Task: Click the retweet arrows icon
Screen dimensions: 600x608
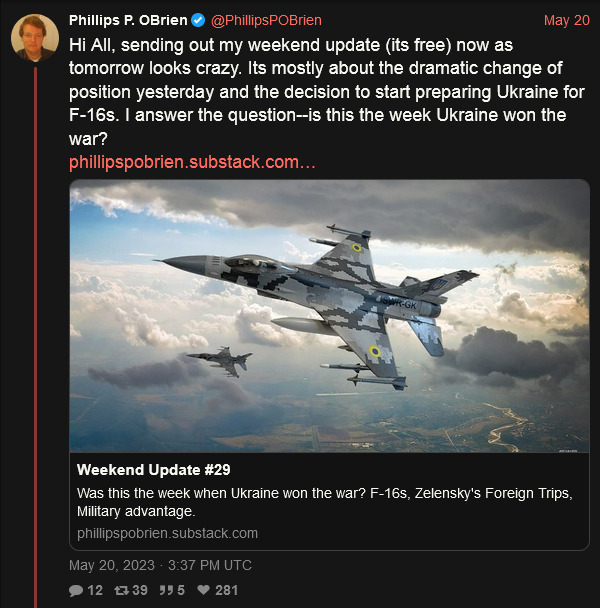Action: 121,590
